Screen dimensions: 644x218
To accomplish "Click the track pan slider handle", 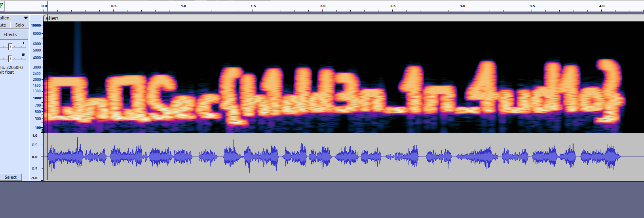I will (10, 59).
